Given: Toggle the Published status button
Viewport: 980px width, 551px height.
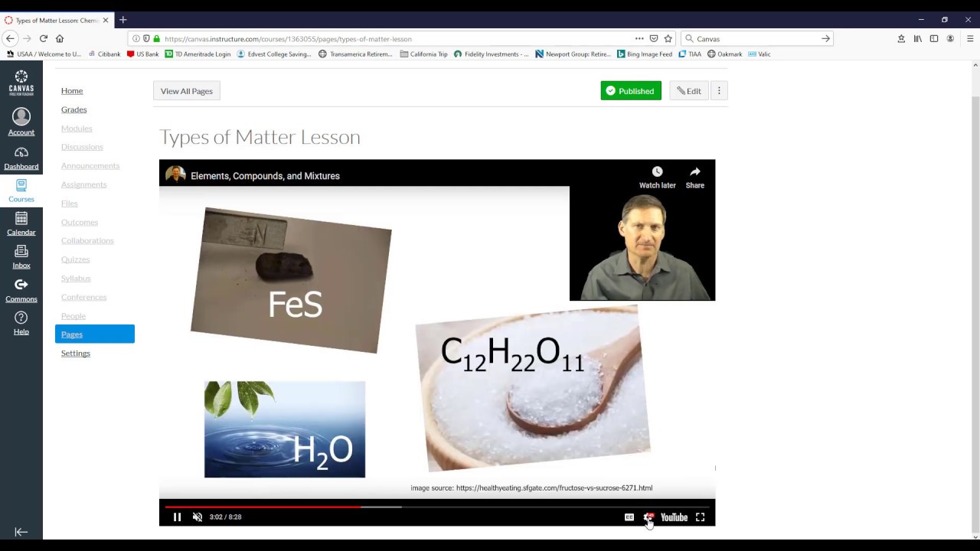Looking at the screenshot, I should (631, 91).
